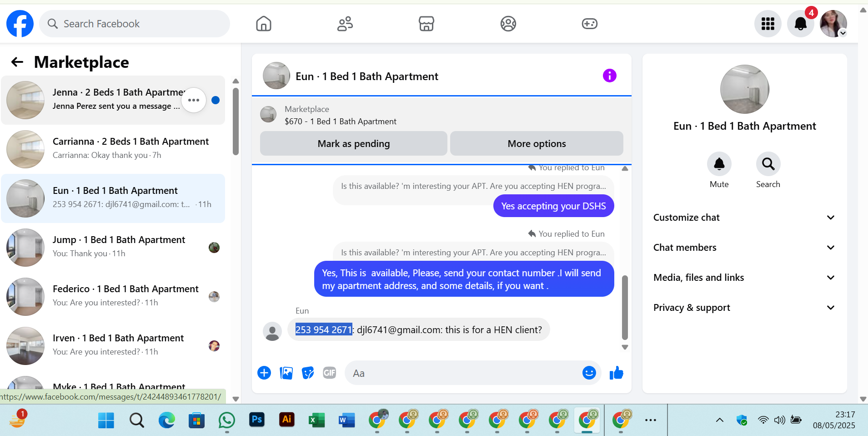Click the Eun chat header title

(367, 76)
